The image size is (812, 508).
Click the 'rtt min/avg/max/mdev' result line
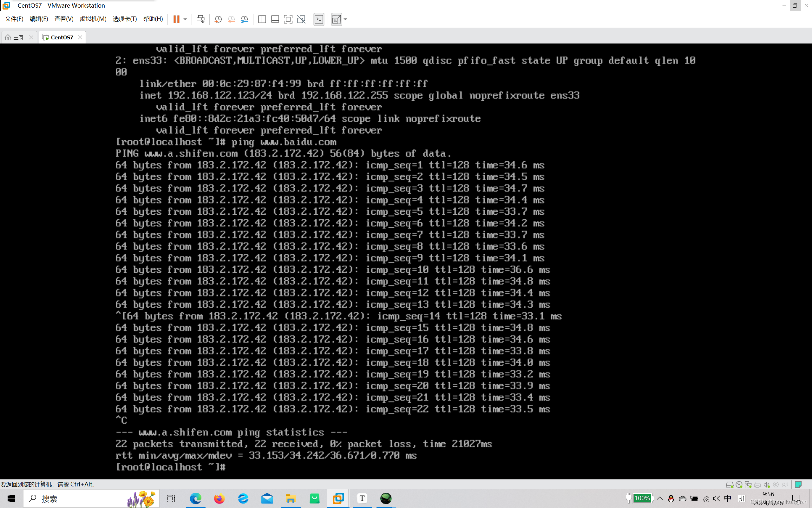(266, 456)
